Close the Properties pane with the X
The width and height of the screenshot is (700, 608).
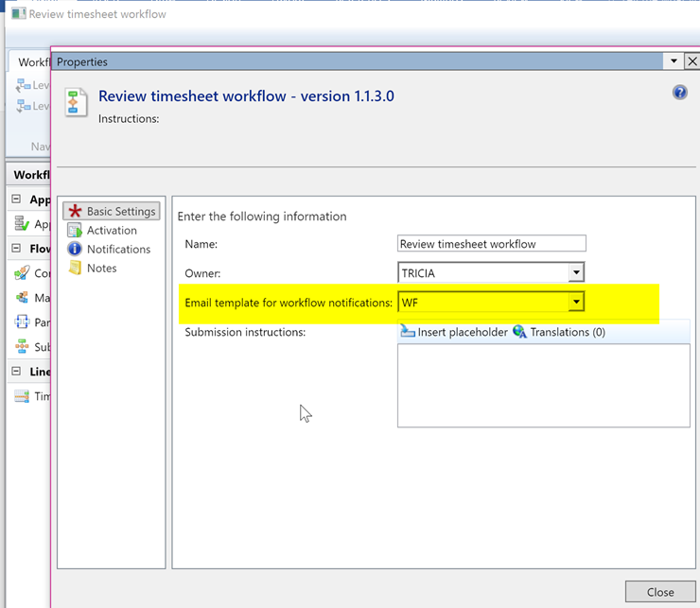pyautogui.click(x=692, y=61)
